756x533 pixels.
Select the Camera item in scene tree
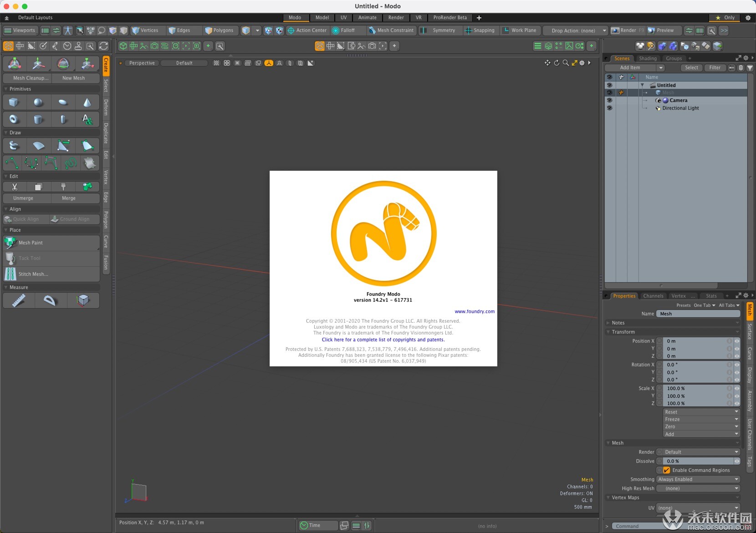pyautogui.click(x=678, y=100)
